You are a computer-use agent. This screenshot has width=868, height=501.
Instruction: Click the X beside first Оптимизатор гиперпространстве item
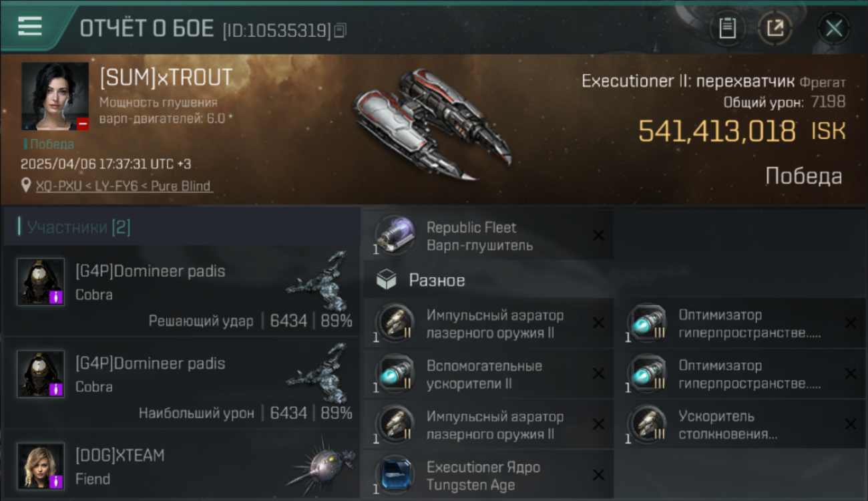point(851,323)
